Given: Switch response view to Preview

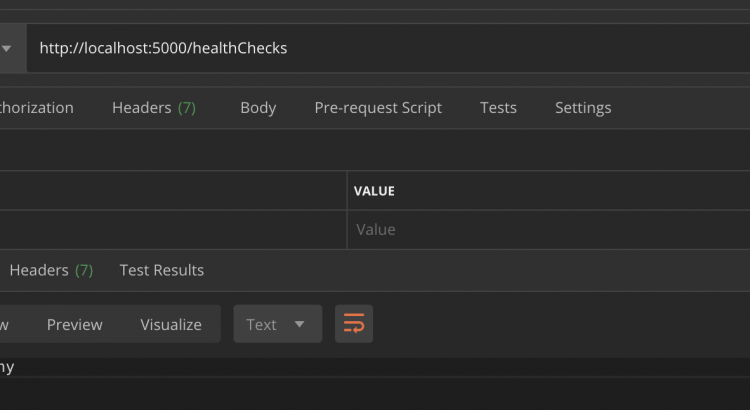Looking at the screenshot, I should coord(74,324).
